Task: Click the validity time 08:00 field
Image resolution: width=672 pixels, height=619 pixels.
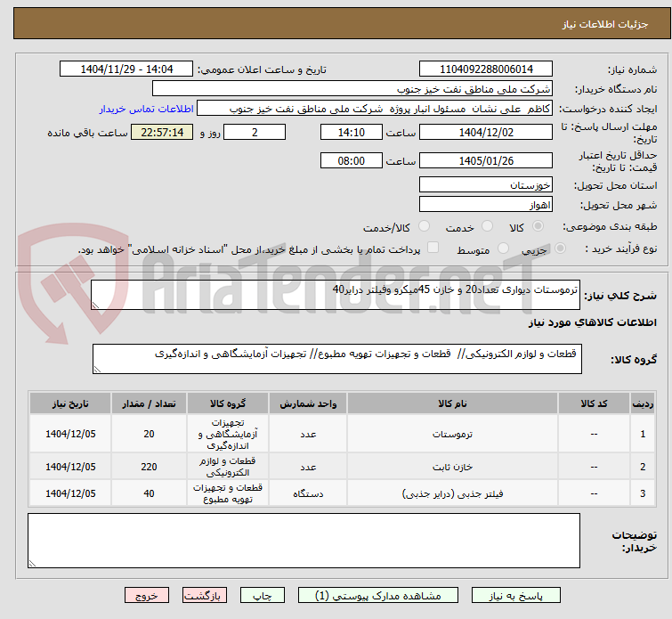Action: pos(351,161)
